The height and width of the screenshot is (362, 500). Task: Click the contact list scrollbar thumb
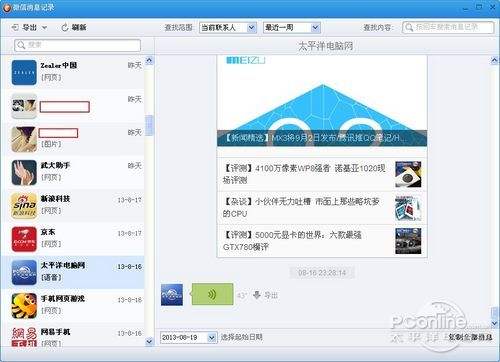point(149,125)
